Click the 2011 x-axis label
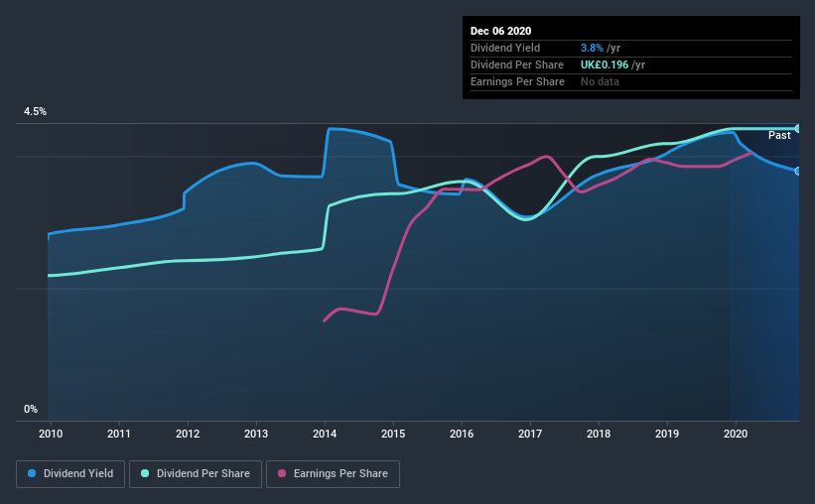Screen dimensions: 815x504 (x=119, y=434)
